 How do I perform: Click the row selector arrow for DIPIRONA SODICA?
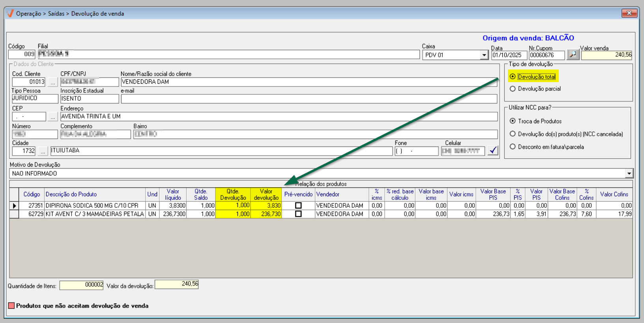14,206
